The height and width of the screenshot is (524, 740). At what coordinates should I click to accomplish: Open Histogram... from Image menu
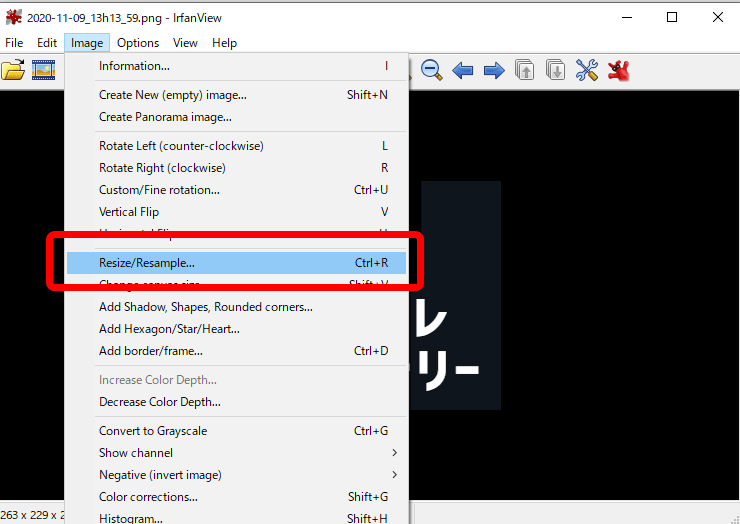236,518
